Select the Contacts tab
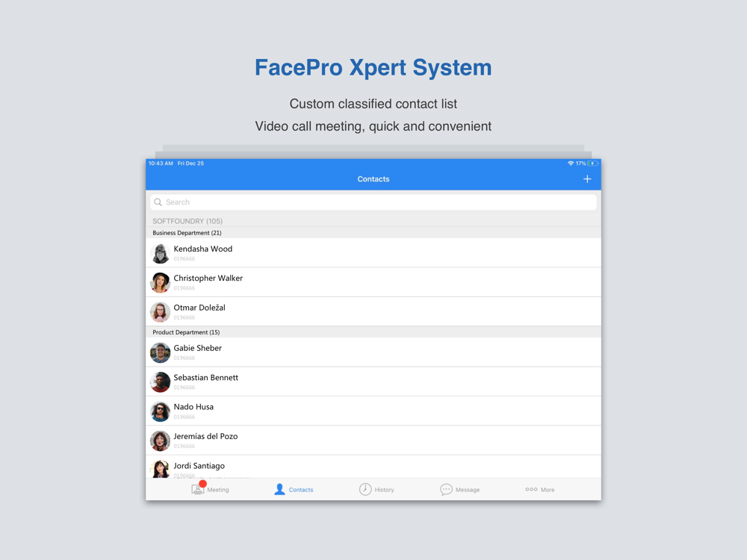 294,489
